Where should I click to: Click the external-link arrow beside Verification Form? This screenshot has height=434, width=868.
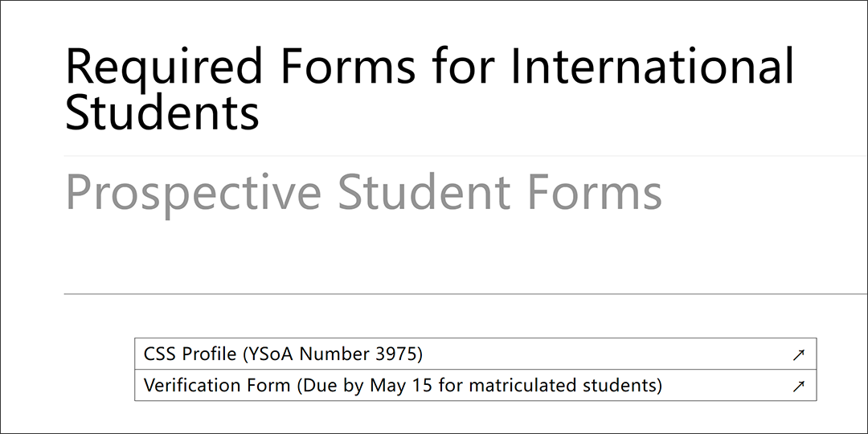pos(798,386)
